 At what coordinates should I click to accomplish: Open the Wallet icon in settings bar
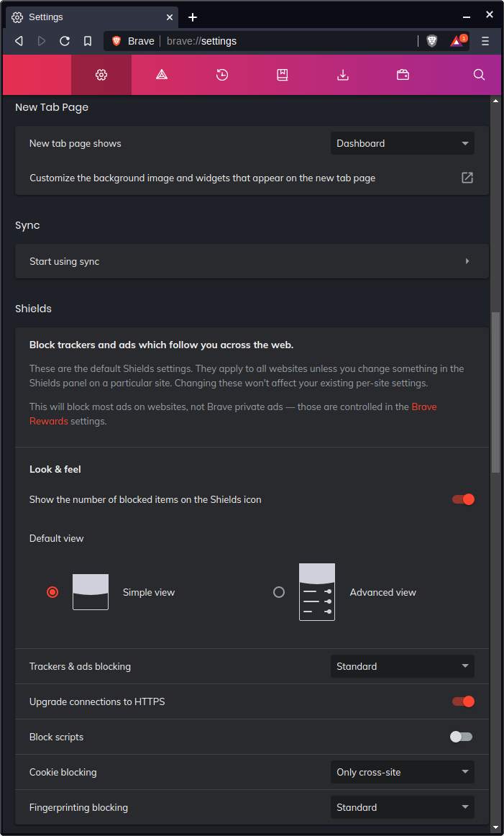[403, 75]
